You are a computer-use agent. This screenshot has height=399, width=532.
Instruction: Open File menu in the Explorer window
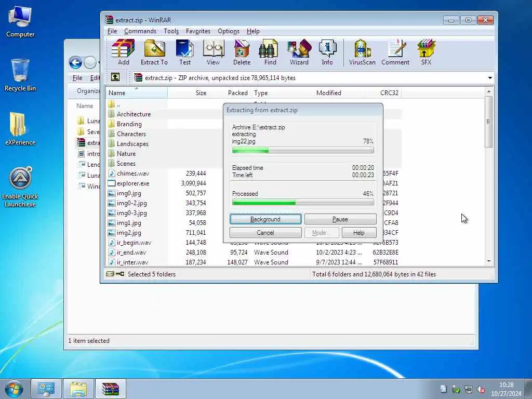[x=77, y=78]
